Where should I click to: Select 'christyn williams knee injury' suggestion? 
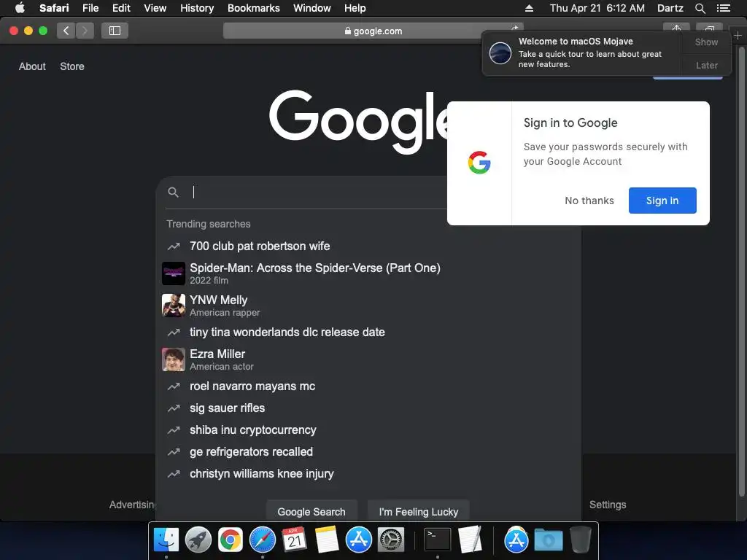[x=368, y=474]
